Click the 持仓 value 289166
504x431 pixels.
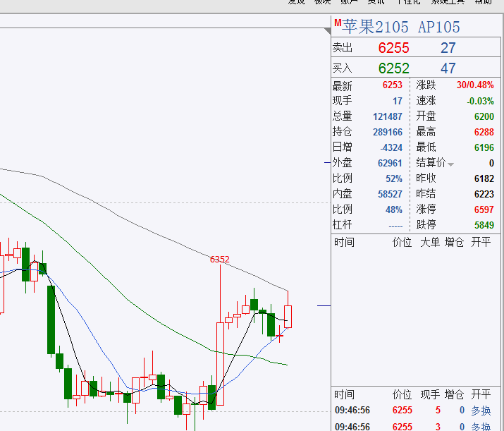(x=388, y=132)
